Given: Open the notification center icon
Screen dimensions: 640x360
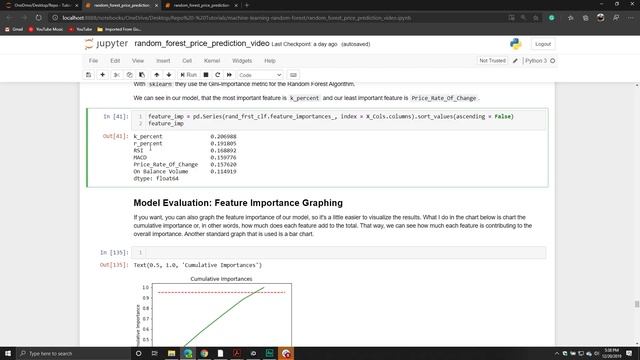Looking at the screenshot, I should click(x=629, y=353).
